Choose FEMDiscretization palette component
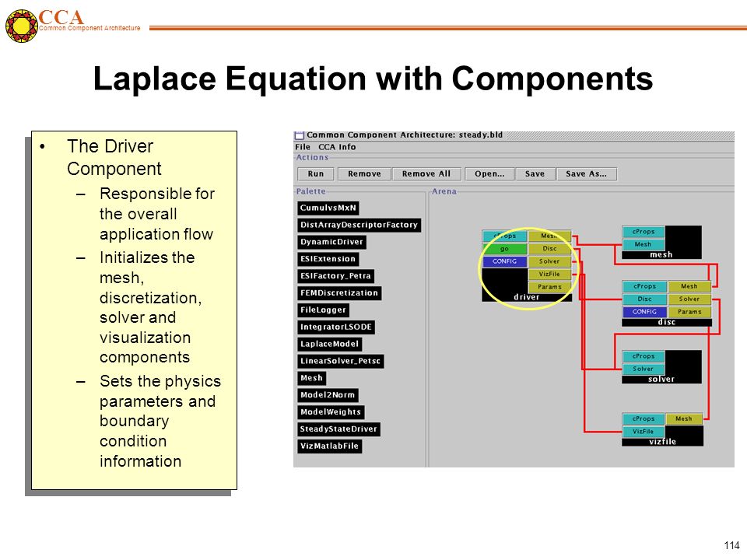 [339, 293]
